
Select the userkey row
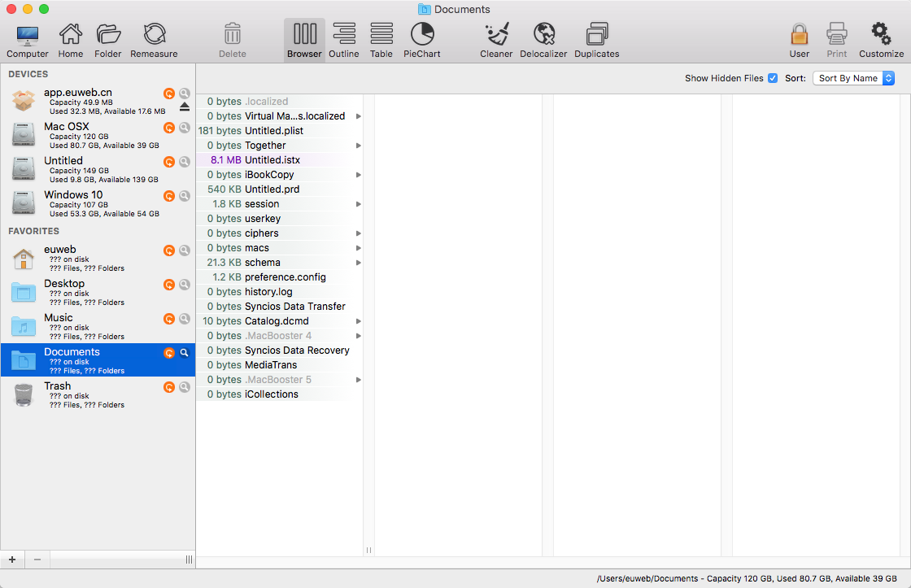tap(280, 219)
